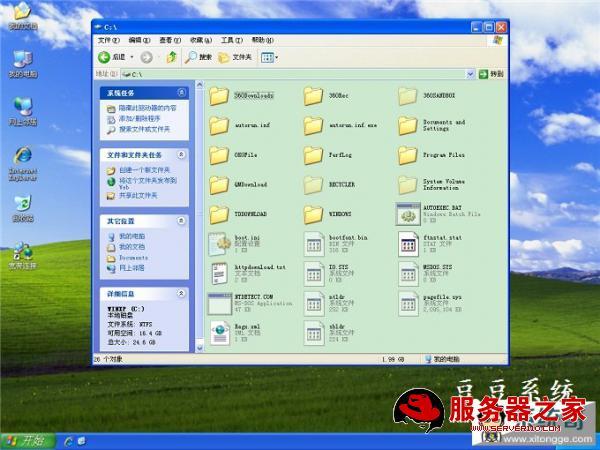This screenshot has width=600, height=450.
Task: Click the 宽带连接 desktop icon
Action: [x=23, y=256]
